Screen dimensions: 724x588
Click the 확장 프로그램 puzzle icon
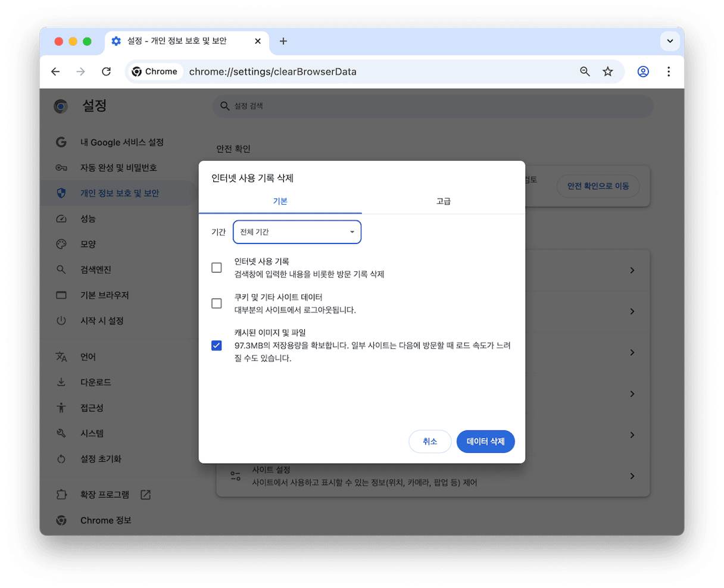click(61, 494)
